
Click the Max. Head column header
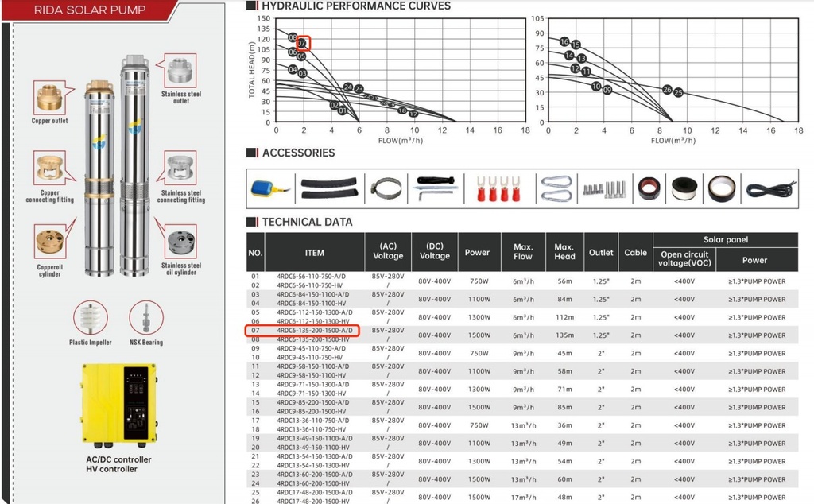(565, 252)
